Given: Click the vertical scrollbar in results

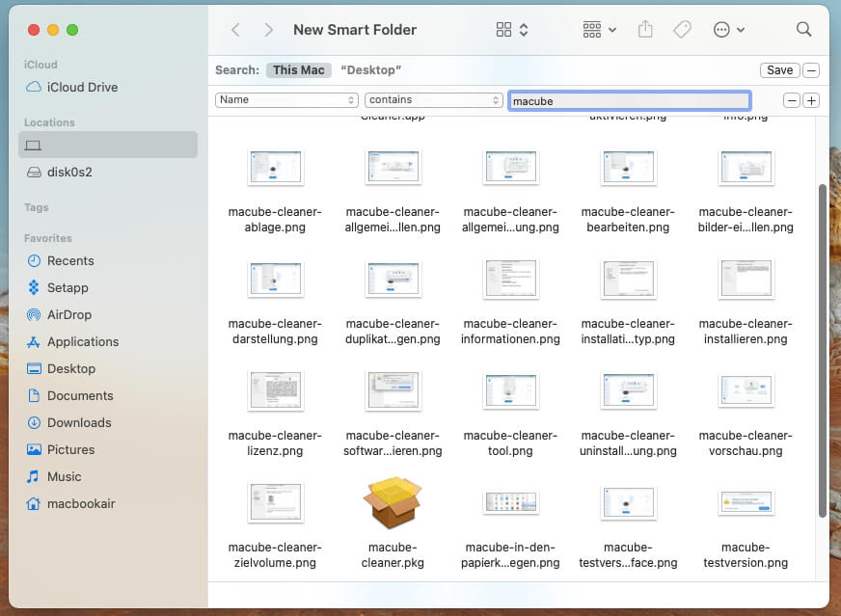Looking at the screenshot, I should [x=823, y=351].
